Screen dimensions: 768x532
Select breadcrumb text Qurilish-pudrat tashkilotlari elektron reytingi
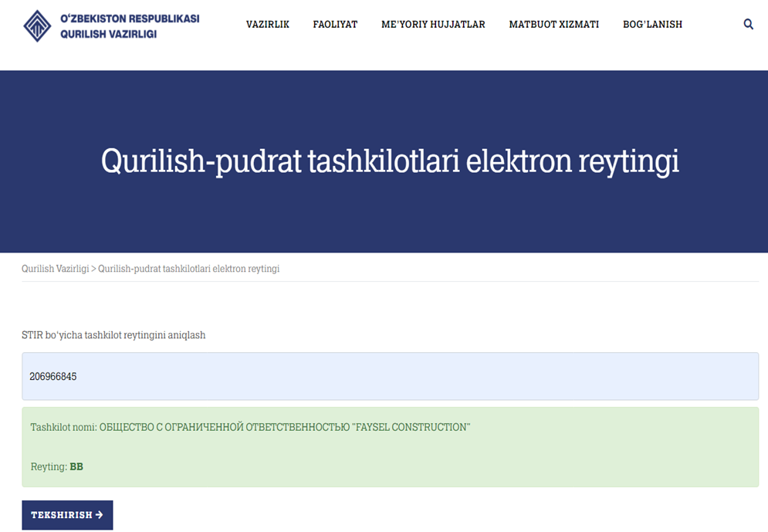point(188,269)
